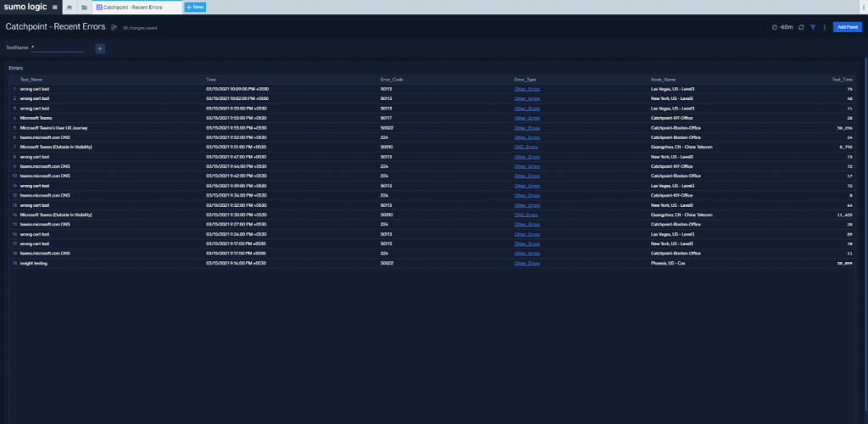Click error code 50117 cell
Image resolution: width=868 pixels, height=424 pixels.
point(387,118)
